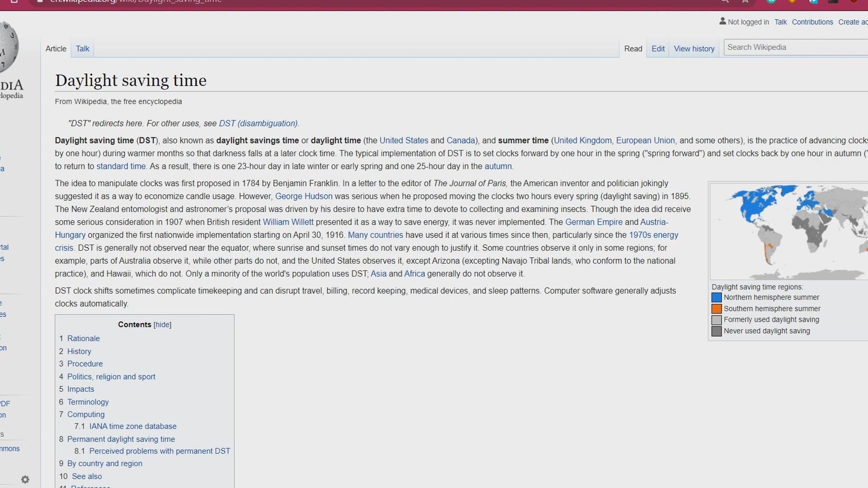Open the United States link

click(x=403, y=141)
